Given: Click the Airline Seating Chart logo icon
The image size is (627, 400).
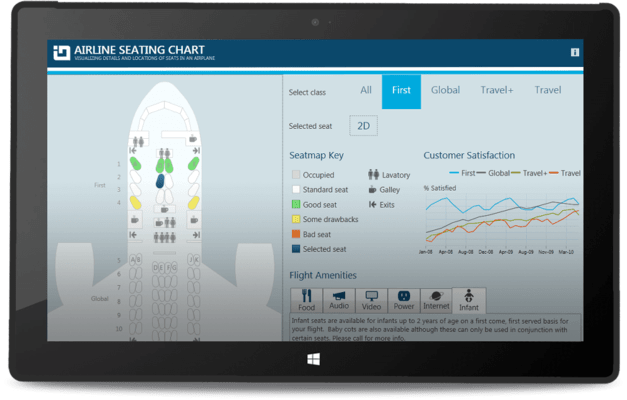Looking at the screenshot, I should (x=62, y=52).
